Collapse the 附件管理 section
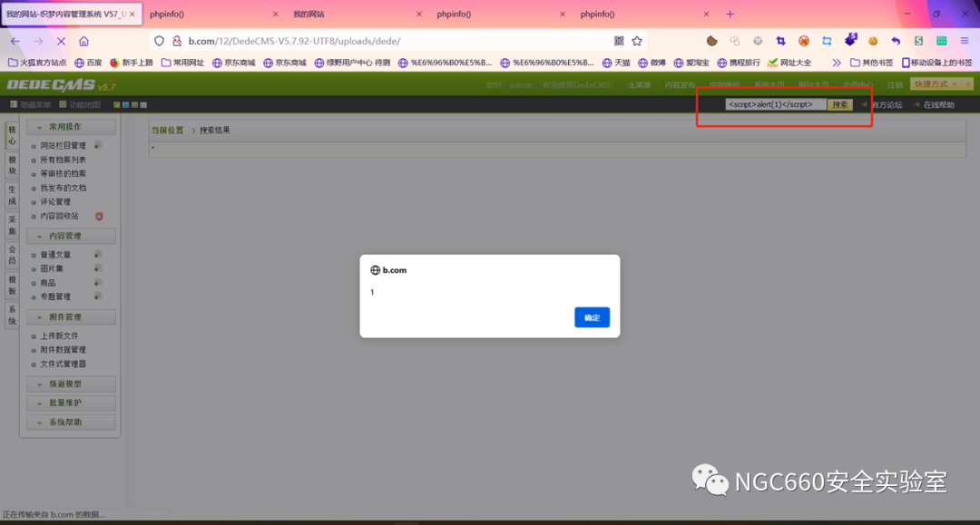980x525 pixels. click(71, 317)
